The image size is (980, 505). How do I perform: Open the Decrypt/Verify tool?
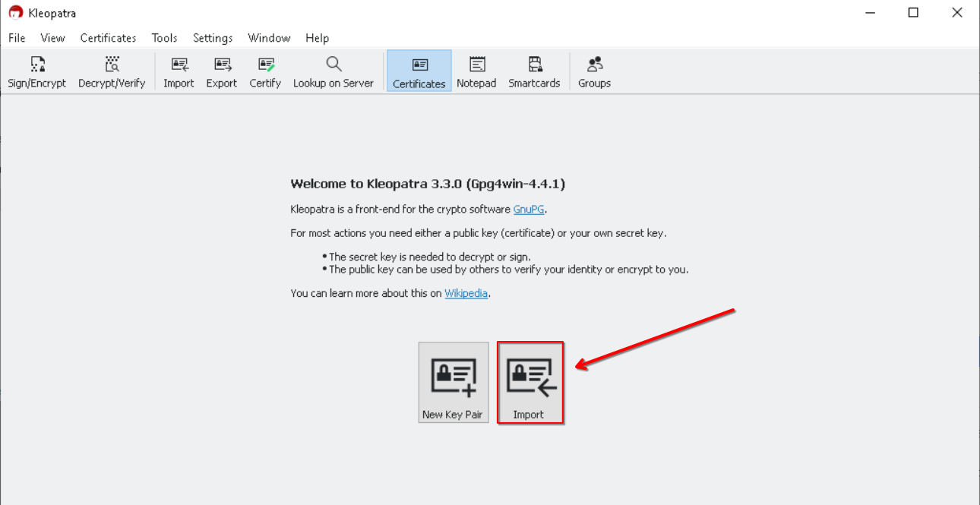tap(112, 72)
